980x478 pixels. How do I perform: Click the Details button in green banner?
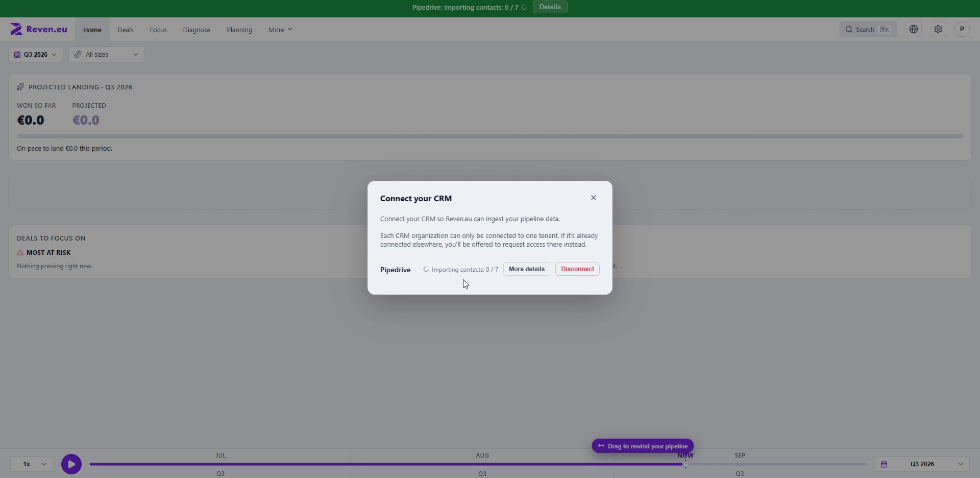pyautogui.click(x=550, y=7)
